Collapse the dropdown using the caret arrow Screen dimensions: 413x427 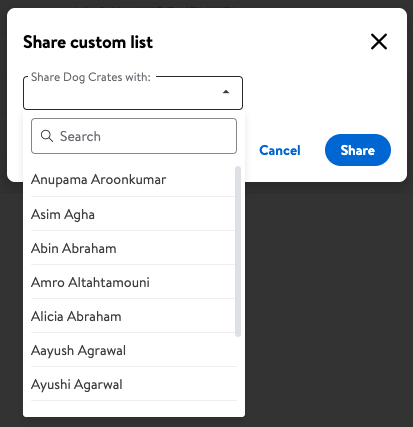[x=226, y=92]
